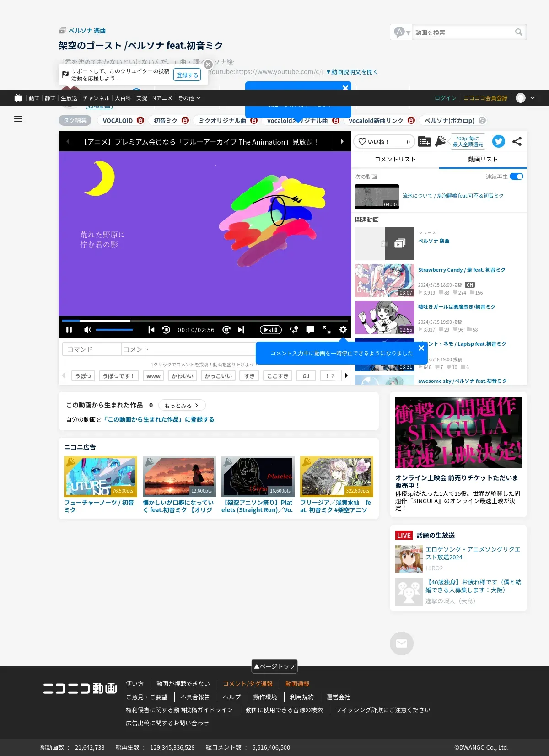This screenshot has width=549, height=756.
Task: Open the 生放送 item in top navigation
Action: click(69, 98)
